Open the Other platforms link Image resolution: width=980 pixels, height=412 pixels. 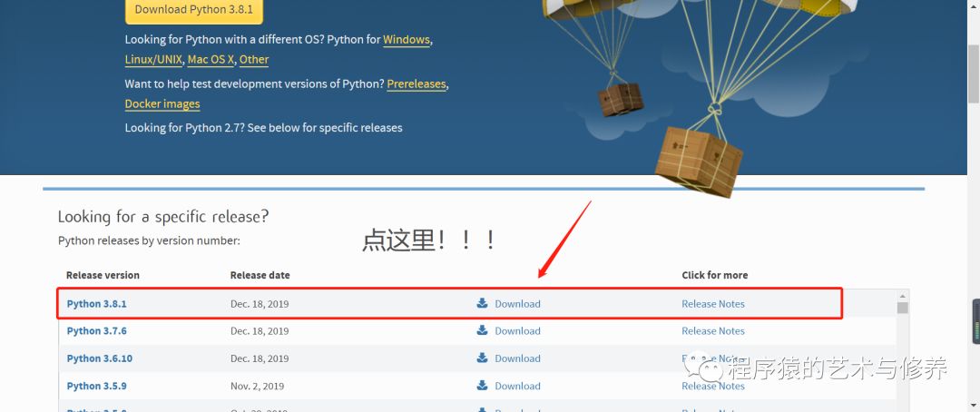coord(254,59)
